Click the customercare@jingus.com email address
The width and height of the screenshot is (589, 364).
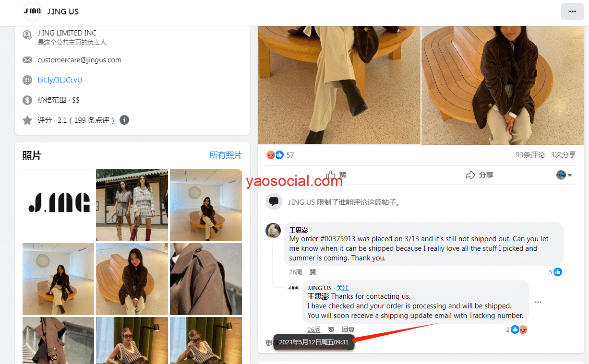point(79,60)
